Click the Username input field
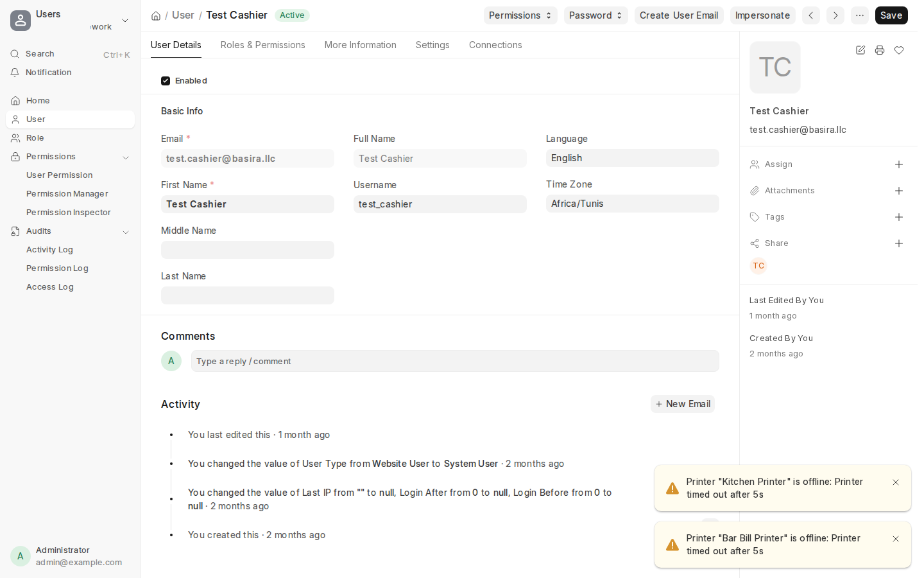This screenshot has width=924, height=578. (440, 204)
